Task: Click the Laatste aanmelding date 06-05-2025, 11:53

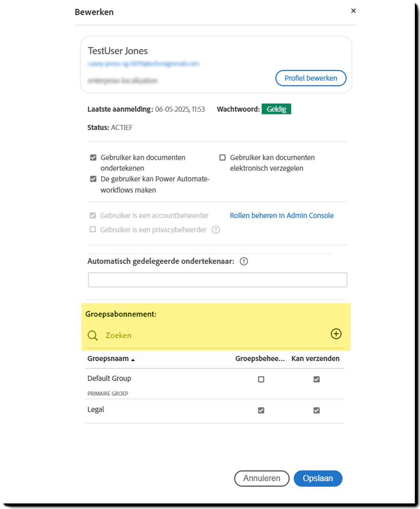Action: 180,109
